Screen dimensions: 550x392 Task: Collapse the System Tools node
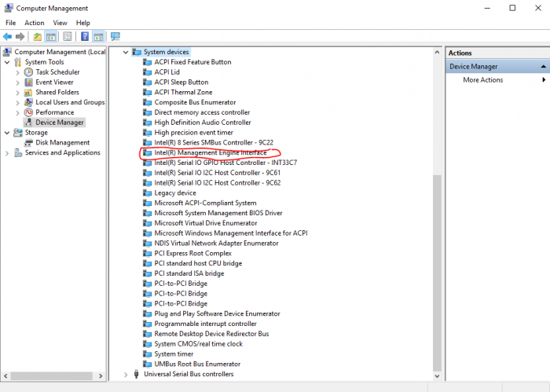pos(7,62)
